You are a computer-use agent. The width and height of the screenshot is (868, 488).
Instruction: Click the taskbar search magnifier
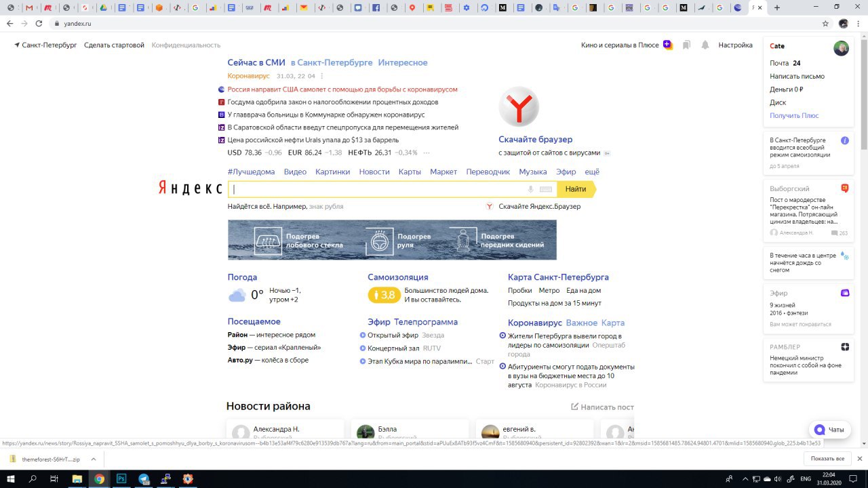pos(33,479)
